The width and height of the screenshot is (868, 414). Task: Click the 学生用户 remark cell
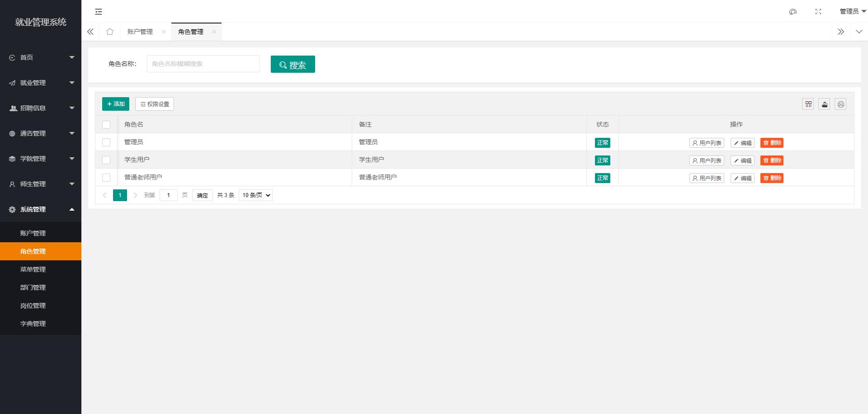click(x=469, y=160)
